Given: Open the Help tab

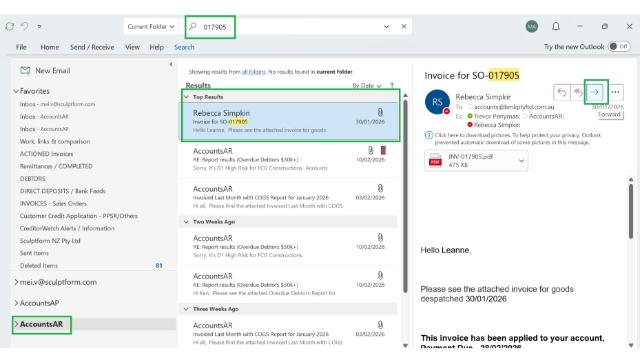Looking at the screenshot, I should (156, 47).
